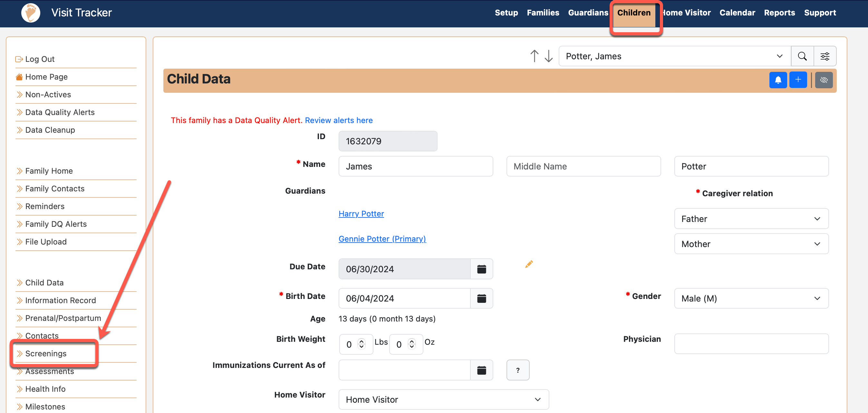Screen dimensions: 868x413
Task: Open the Potter, James child selector dropdown
Action: pos(675,56)
